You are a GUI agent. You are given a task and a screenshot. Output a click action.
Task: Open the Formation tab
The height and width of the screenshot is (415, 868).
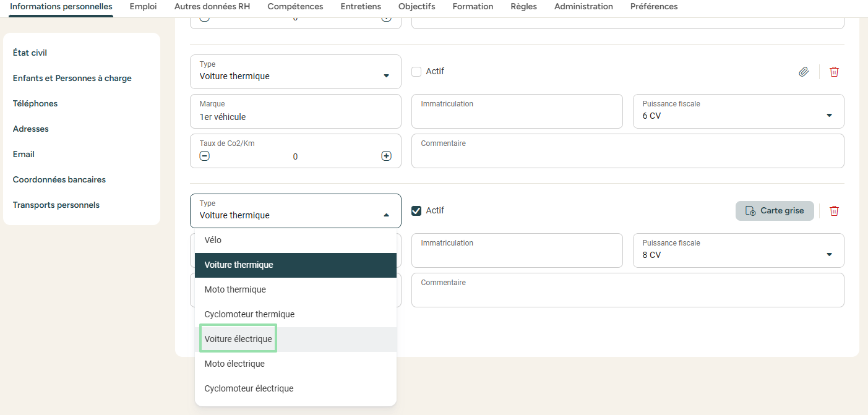pos(473,7)
